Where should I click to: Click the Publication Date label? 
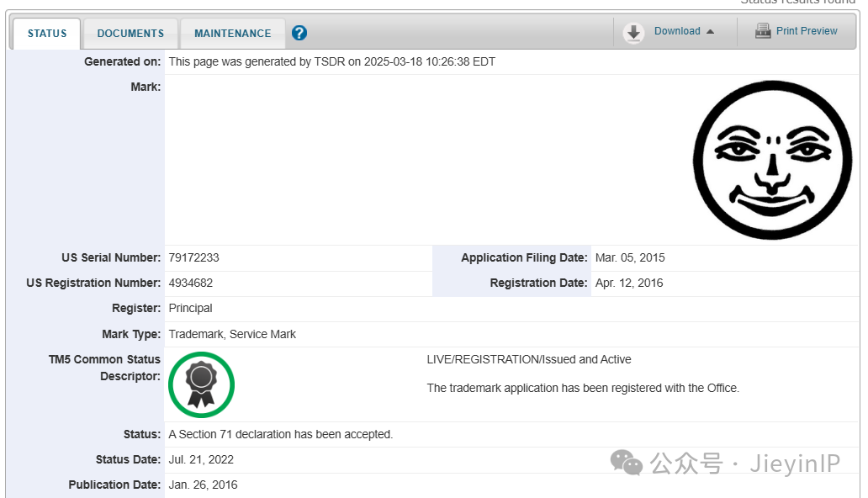coord(114,485)
